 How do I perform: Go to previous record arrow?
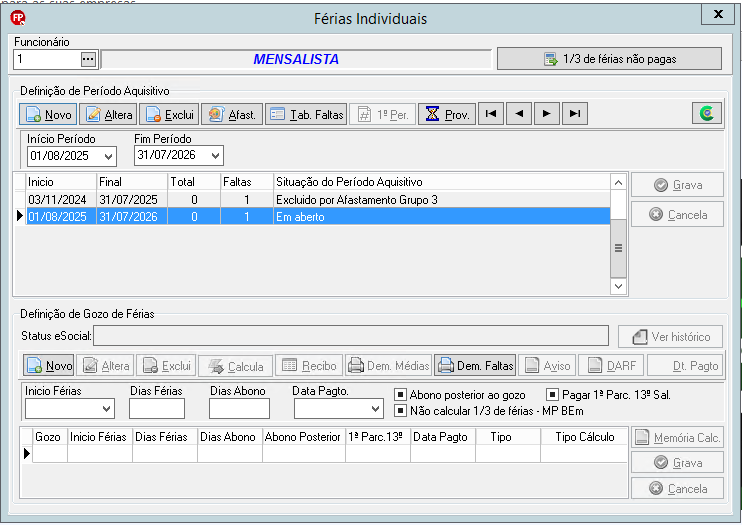point(519,114)
